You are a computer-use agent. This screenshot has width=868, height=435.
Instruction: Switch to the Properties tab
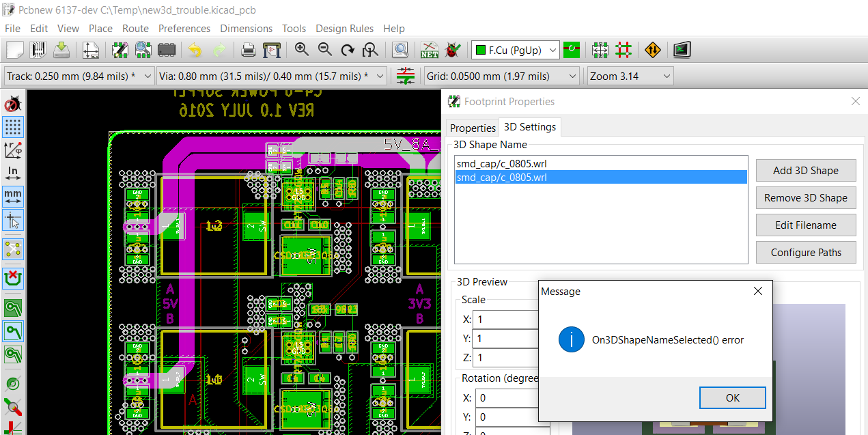coord(473,128)
